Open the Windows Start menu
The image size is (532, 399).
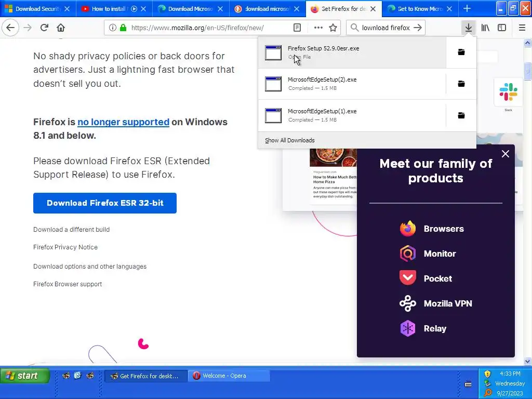(25, 376)
